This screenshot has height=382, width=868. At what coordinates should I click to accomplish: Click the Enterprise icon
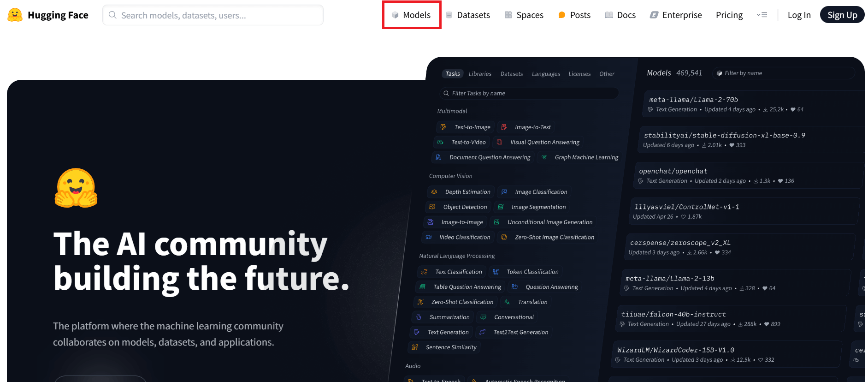tap(654, 15)
